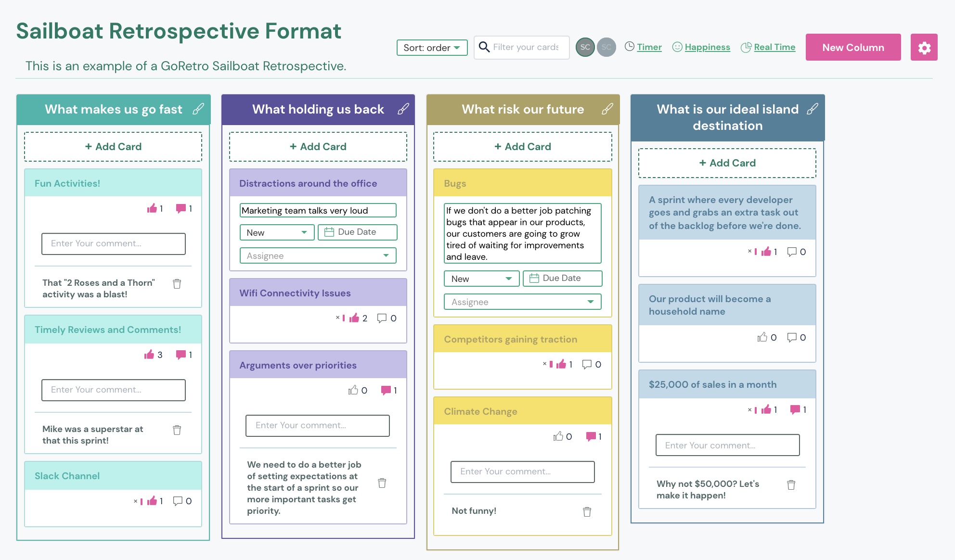Image resolution: width=955 pixels, height=560 pixels.
Task: Open the settings gear
Action: pyautogui.click(x=924, y=47)
